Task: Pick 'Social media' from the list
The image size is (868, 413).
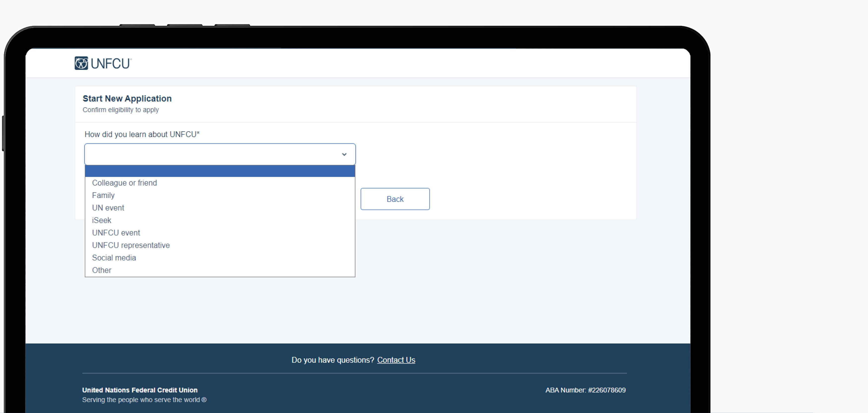Action: click(x=220, y=257)
